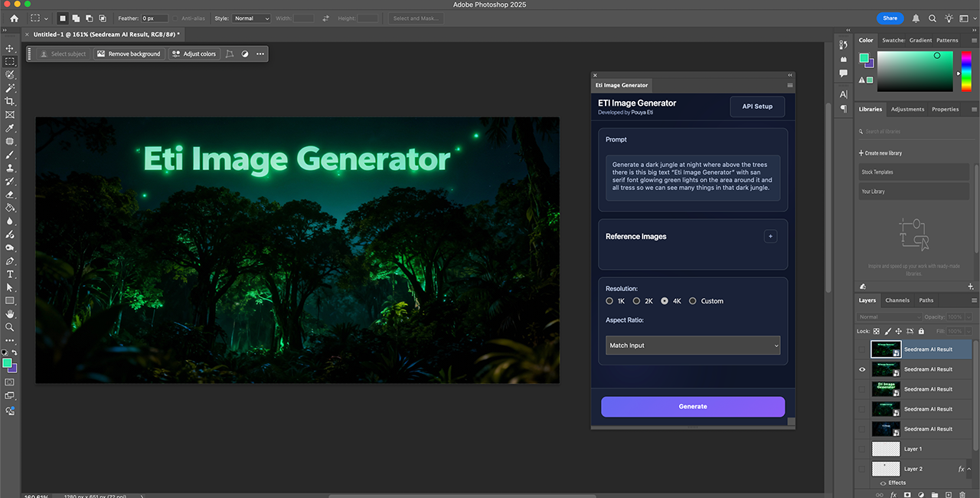Select the Custom resolution option

coord(693,301)
